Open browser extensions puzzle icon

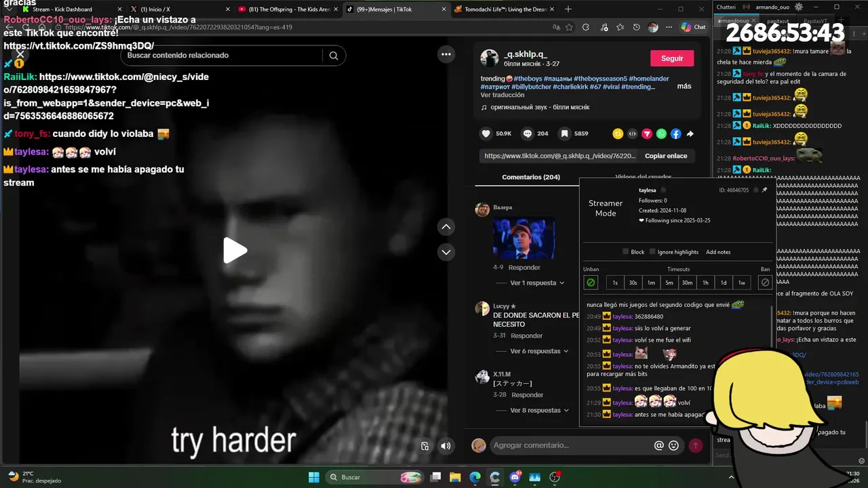click(x=586, y=27)
